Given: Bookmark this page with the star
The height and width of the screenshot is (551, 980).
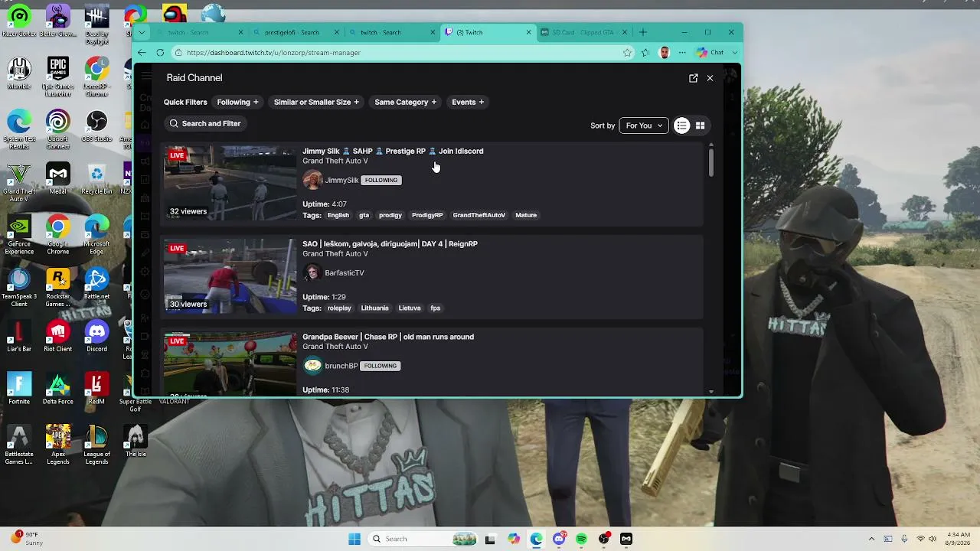Looking at the screenshot, I should coord(628,53).
